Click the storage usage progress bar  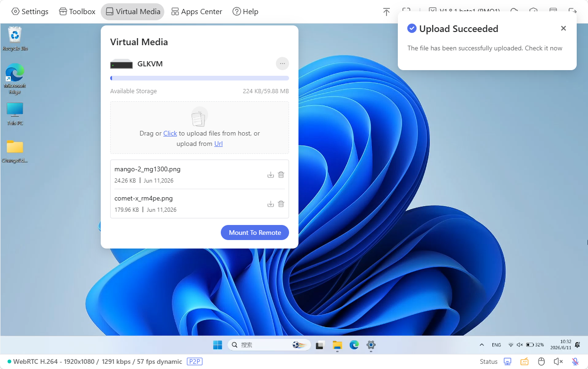click(200, 78)
